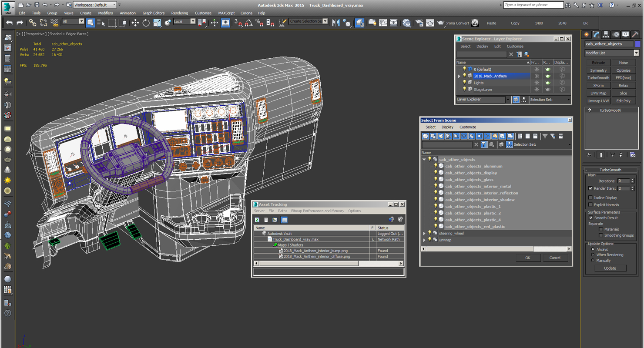644x348 pixels.
Task: Open Paths menu in Asset Tracking
Action: (x=283, y=211)
